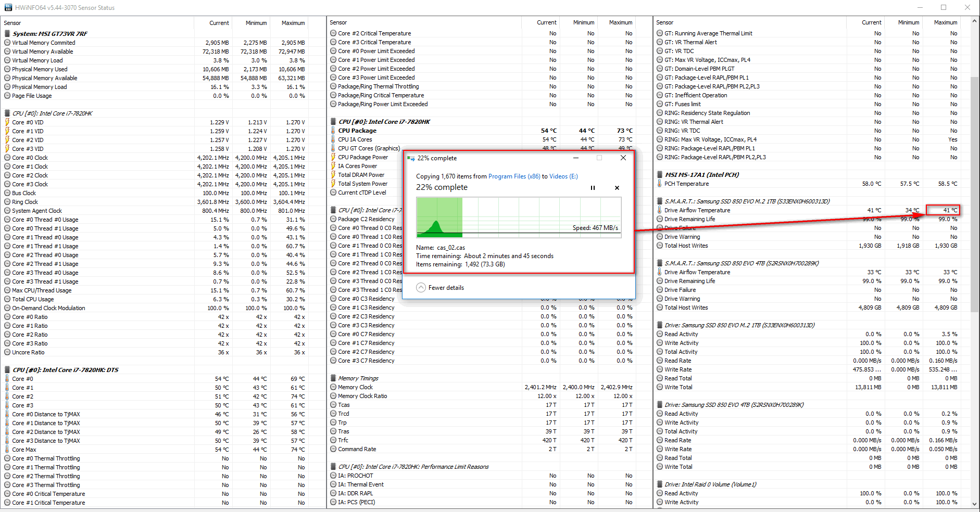Click the lightning icon next to Total System Power
980x512 pixels.
click(333, 184)
